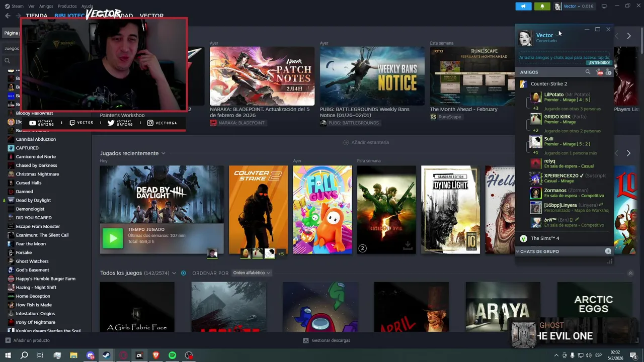This screenshot has width=644, height=362.
Task: Create a new group chat with plus icon
Action: coord(608,251)
